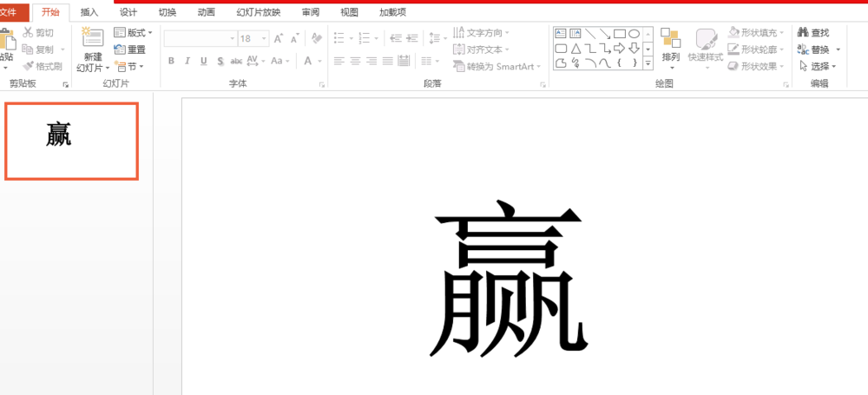The image size is (868, 395).
Task: Select the scribble drawing tool
Action: pyautogui.click(x=575, y=63)
